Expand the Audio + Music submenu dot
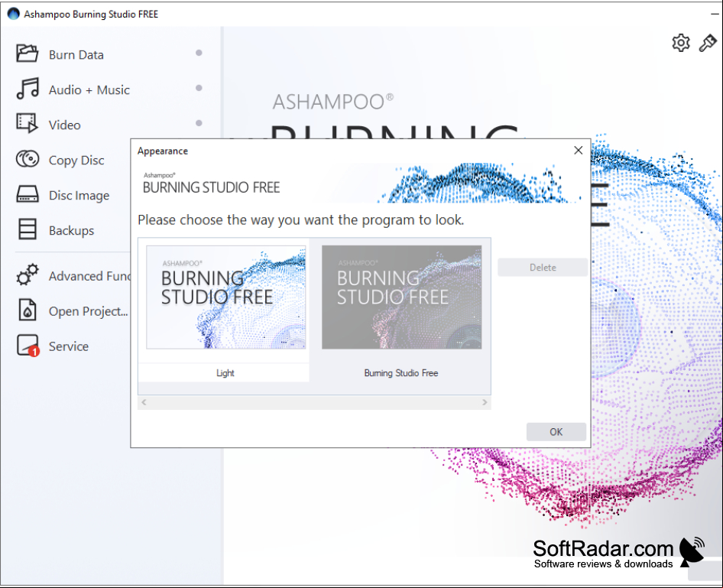This screenshot has width=723, height=588. (199, 88)
